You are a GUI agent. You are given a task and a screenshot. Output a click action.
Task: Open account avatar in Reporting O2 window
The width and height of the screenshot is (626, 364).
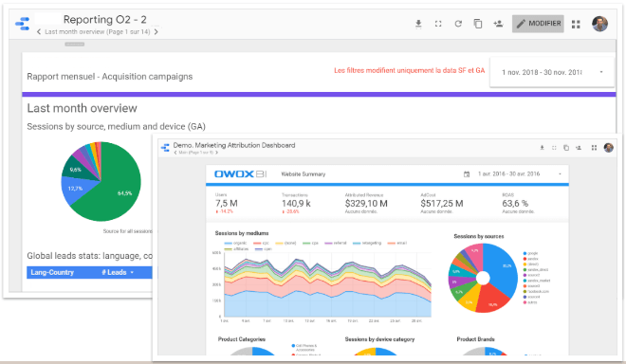(599, 24)
